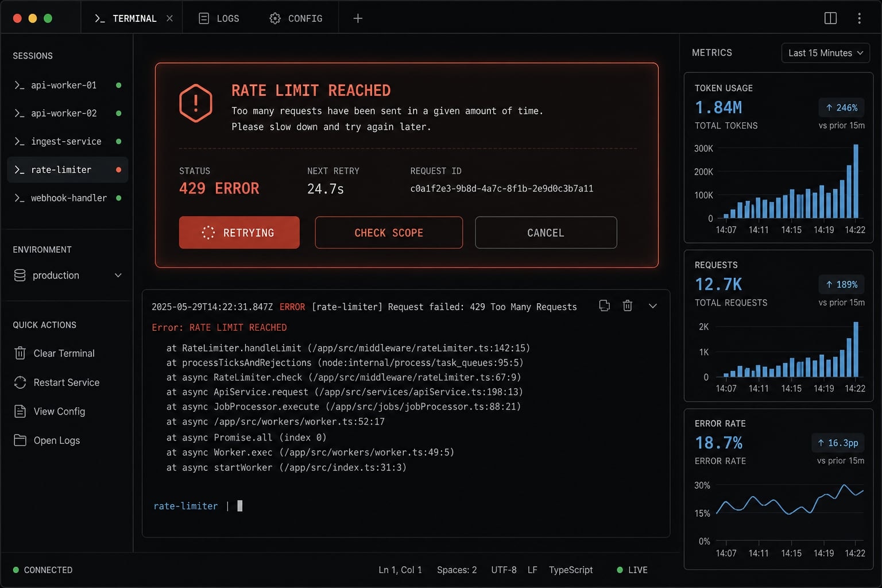
Task: Click the 12.7K total requests value
Action: click(718, 284)
